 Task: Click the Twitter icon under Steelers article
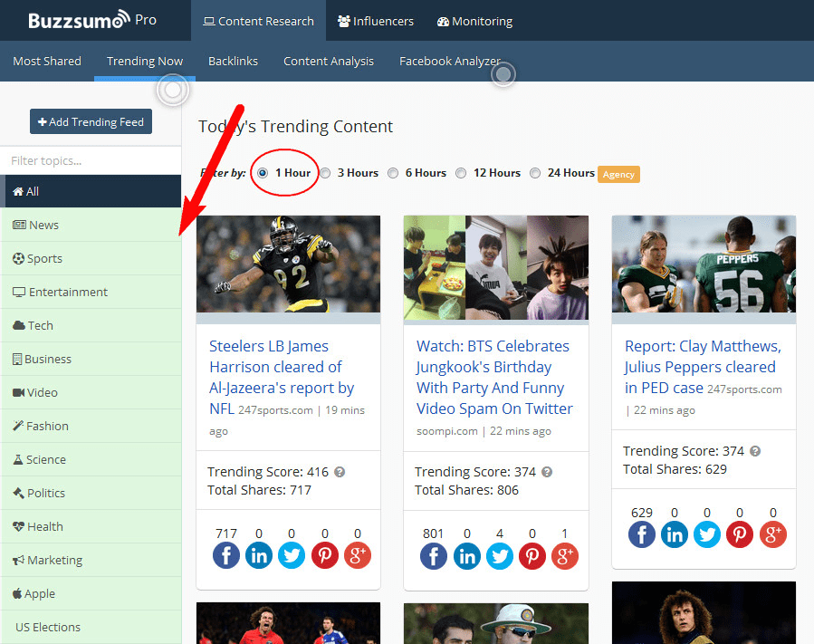pos(292,555)
